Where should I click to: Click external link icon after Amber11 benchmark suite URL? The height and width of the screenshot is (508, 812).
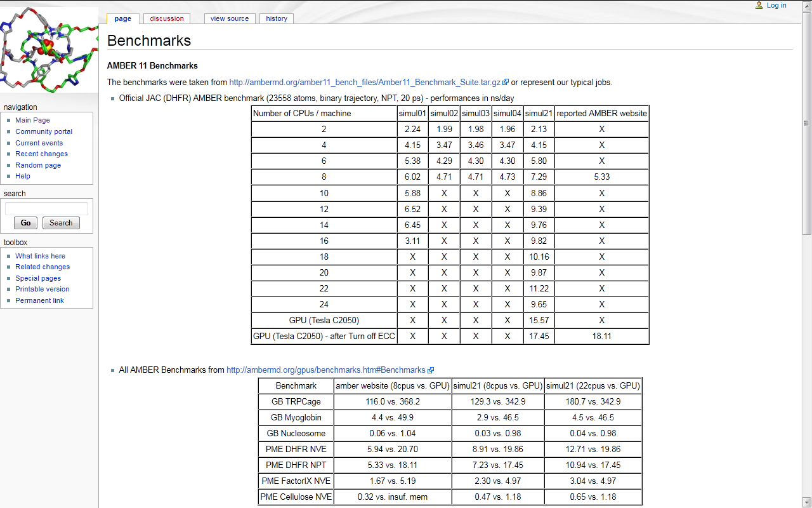click(506, 83)
